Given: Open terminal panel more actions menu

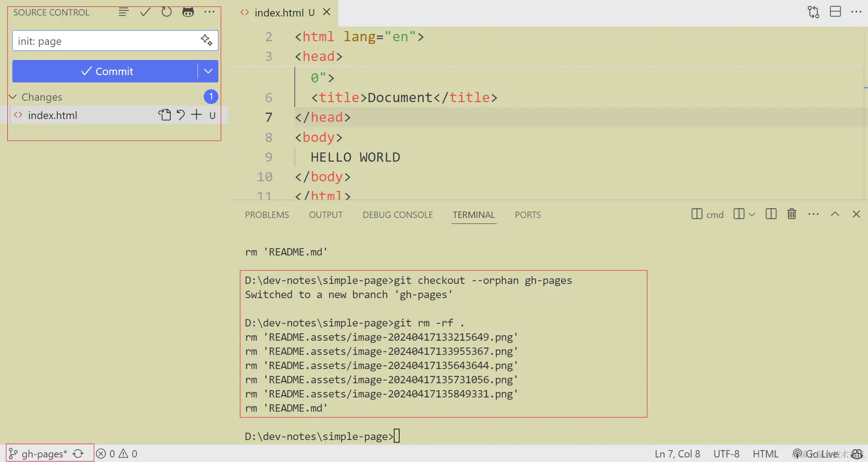Looking at the screenshot, I should [x=814, y=214].
